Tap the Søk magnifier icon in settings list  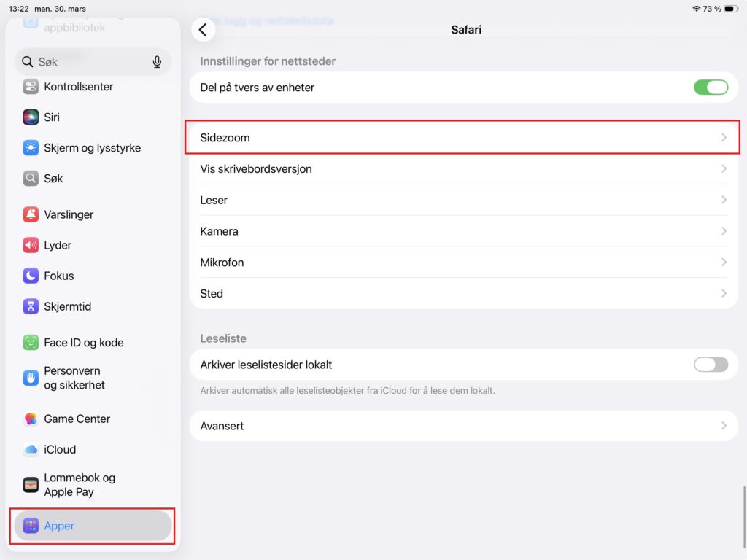tap(31, 179)
